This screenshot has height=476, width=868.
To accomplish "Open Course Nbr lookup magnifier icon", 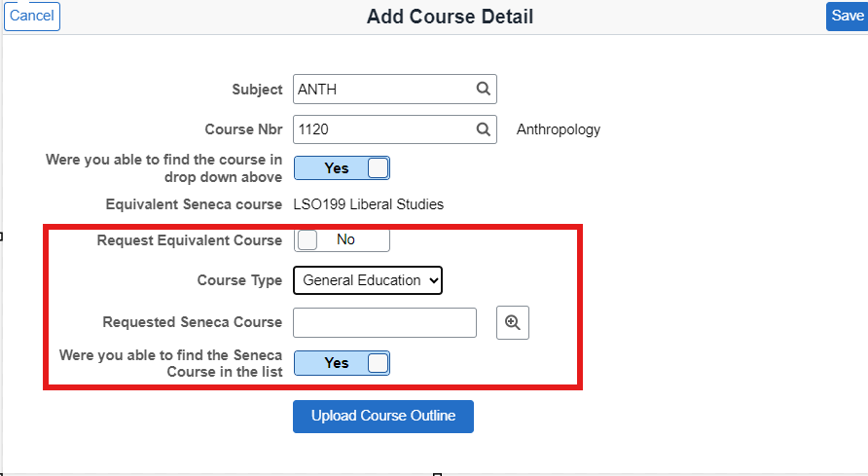I will coord(483,129).
